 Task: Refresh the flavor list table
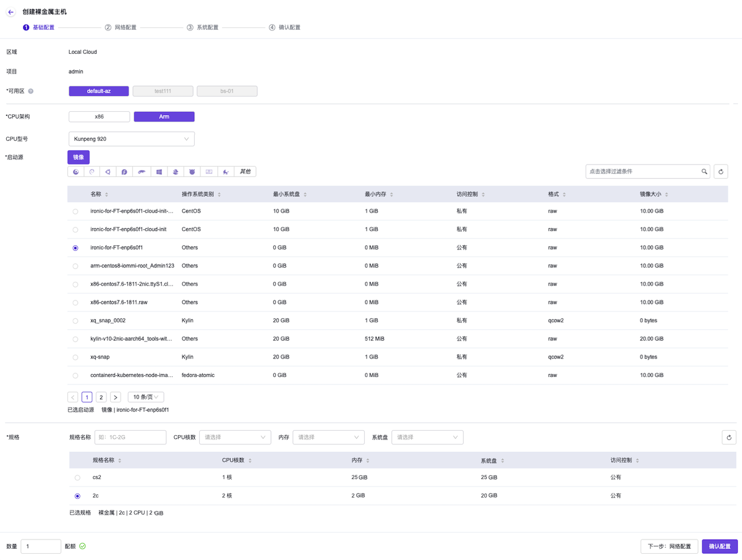[729, 438]
